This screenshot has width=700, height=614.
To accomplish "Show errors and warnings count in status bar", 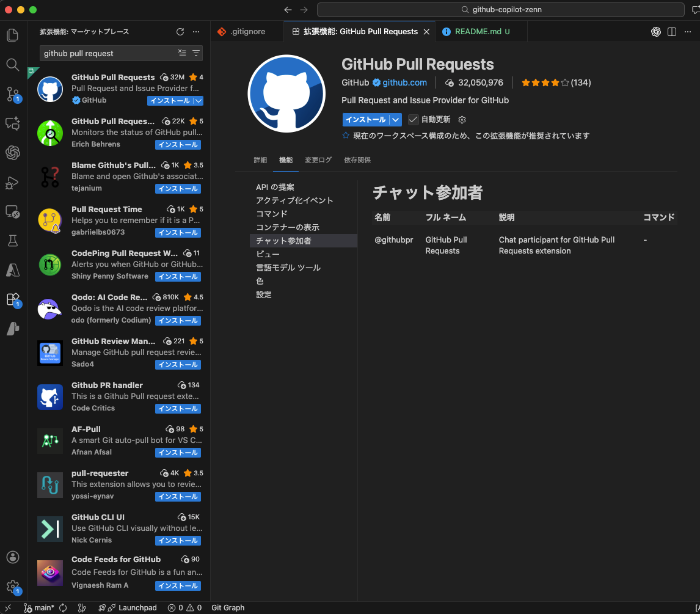I will [x=184, y=608].
